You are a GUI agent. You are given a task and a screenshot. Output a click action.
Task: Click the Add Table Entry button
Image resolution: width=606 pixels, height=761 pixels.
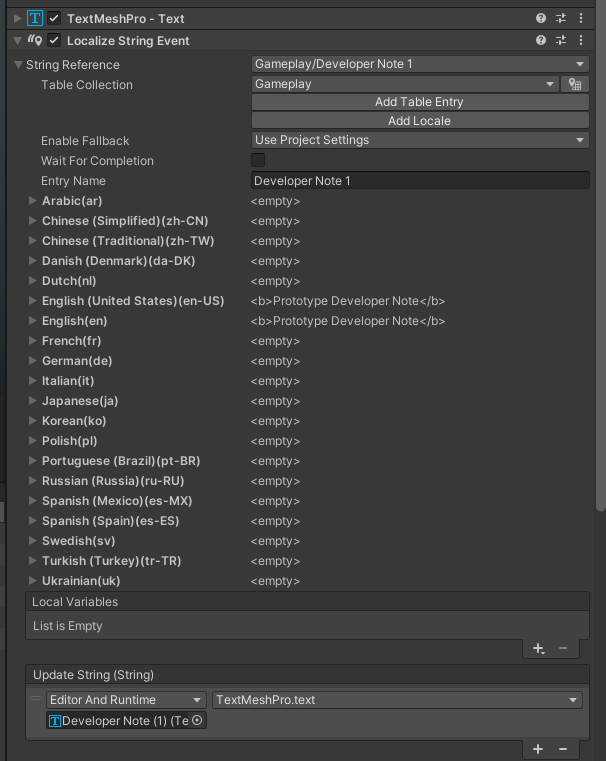(419, 102)
